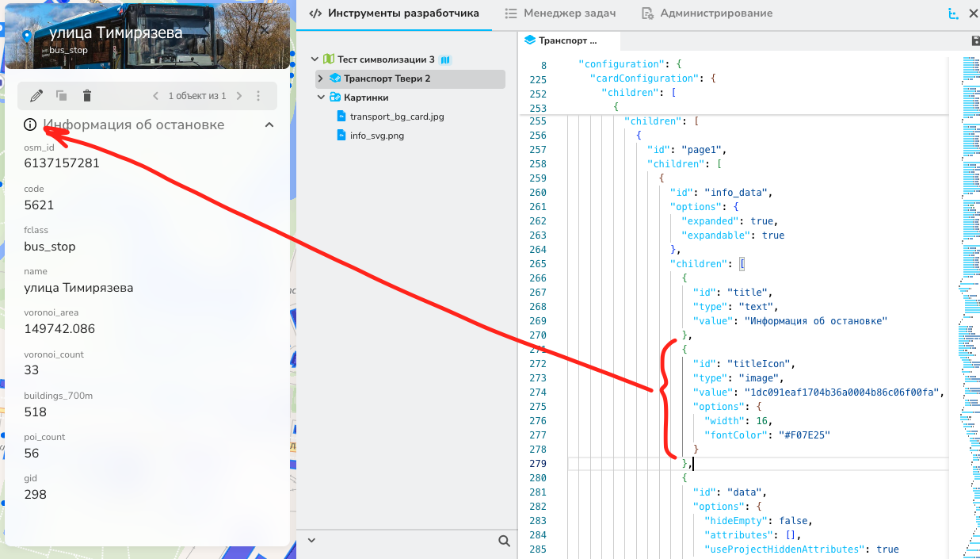
Task: Click name value улица Тимирязева
Action: point(78,288)
